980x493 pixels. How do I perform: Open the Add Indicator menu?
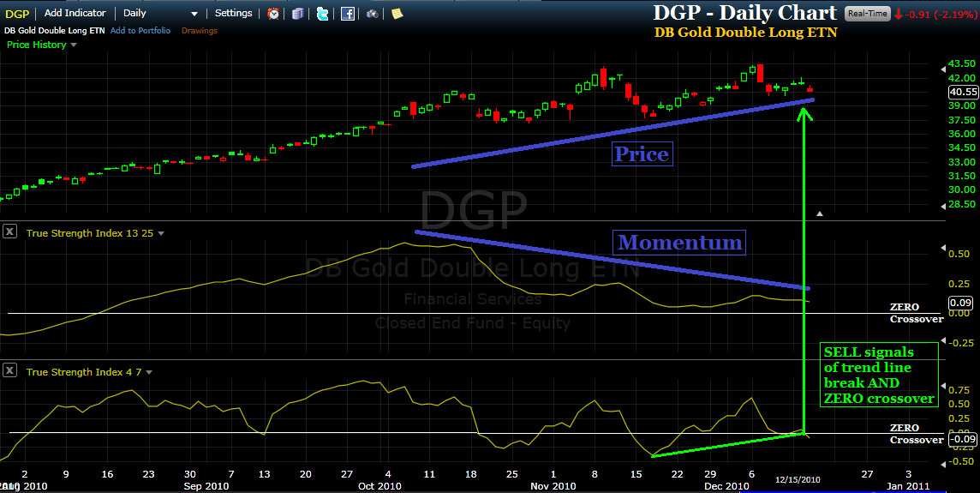75,13
